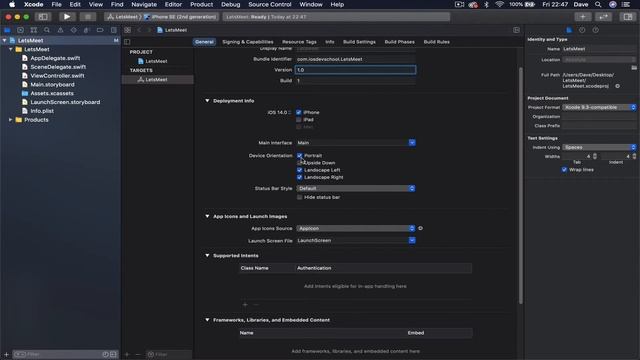Viewport: 640px width, 360px height.
Task: Go forward in editor history
Action: [149, 30]
